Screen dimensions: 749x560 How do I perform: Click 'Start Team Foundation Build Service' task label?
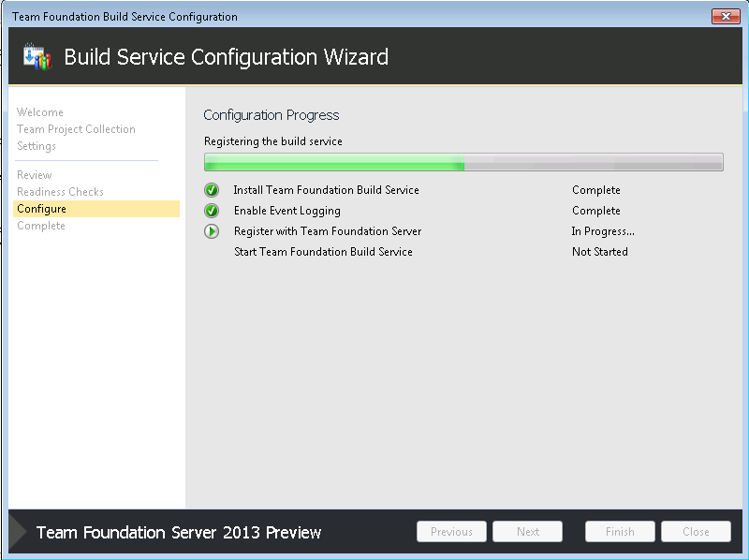pyautogui.click(x=323, y=252)
